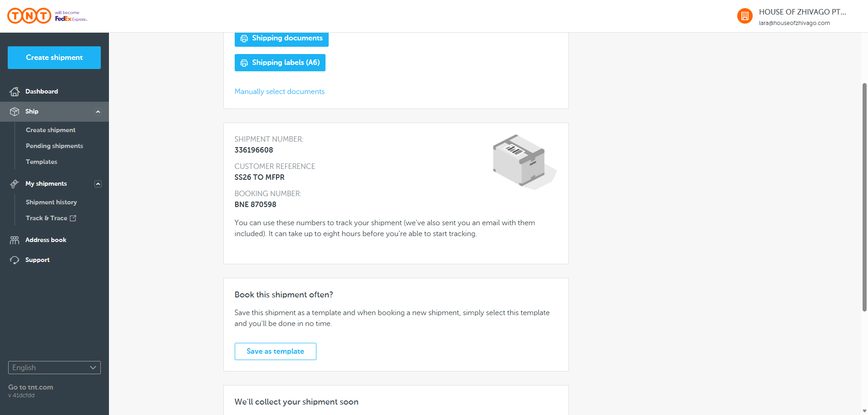Click the TNT logo in header
868x415 pixels.
tap(30, 16)
